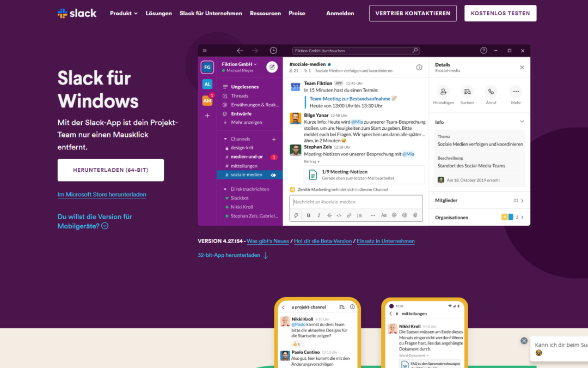Click the Vertrieb kontaktieren button
Image resolution: width=588 pixels, height=368 pixels.
(x=413, y=13)
